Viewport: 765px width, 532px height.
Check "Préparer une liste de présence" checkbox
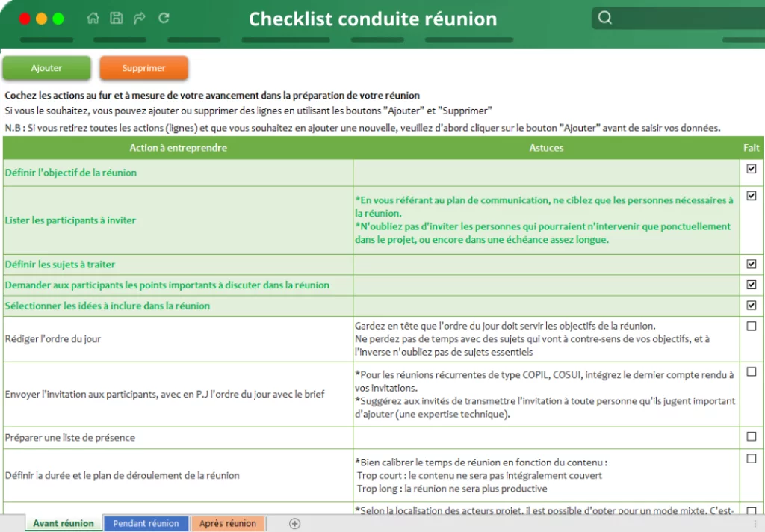coord(752,436)
